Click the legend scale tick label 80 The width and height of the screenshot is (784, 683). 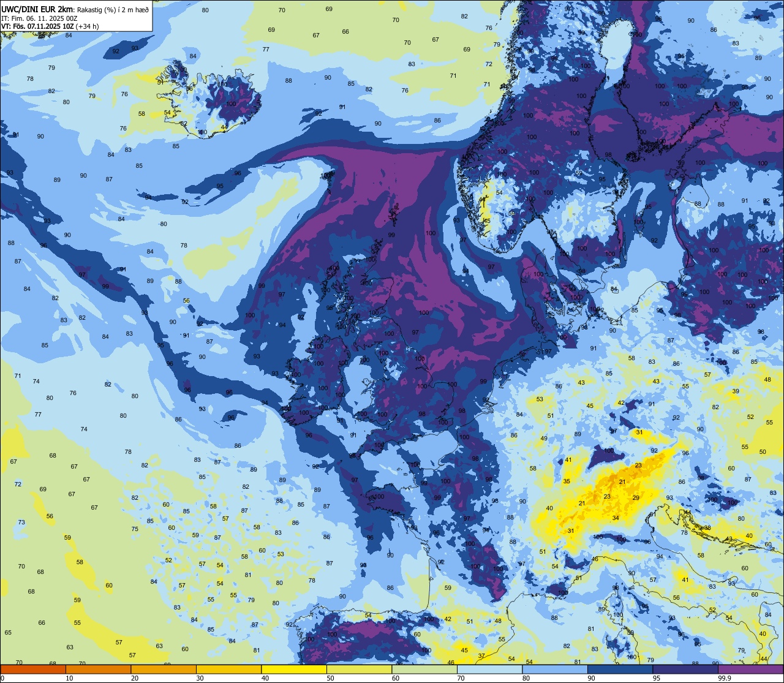click(x=526, y=678)
